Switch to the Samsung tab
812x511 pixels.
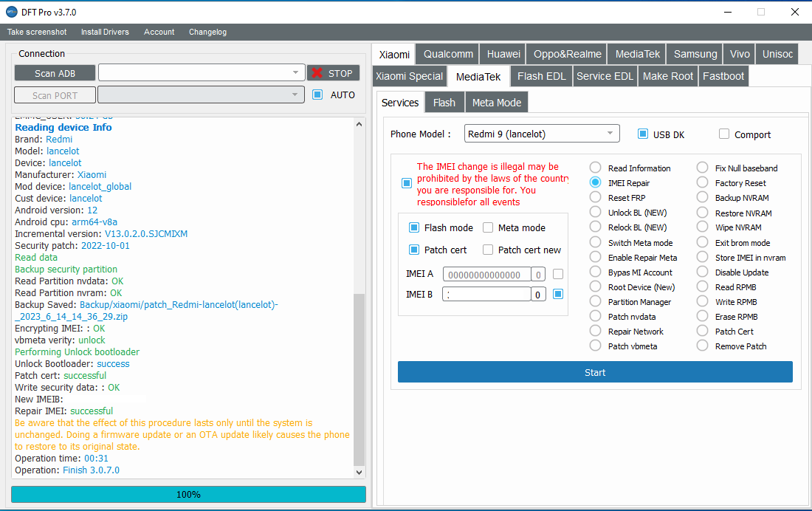coord(695,54)
